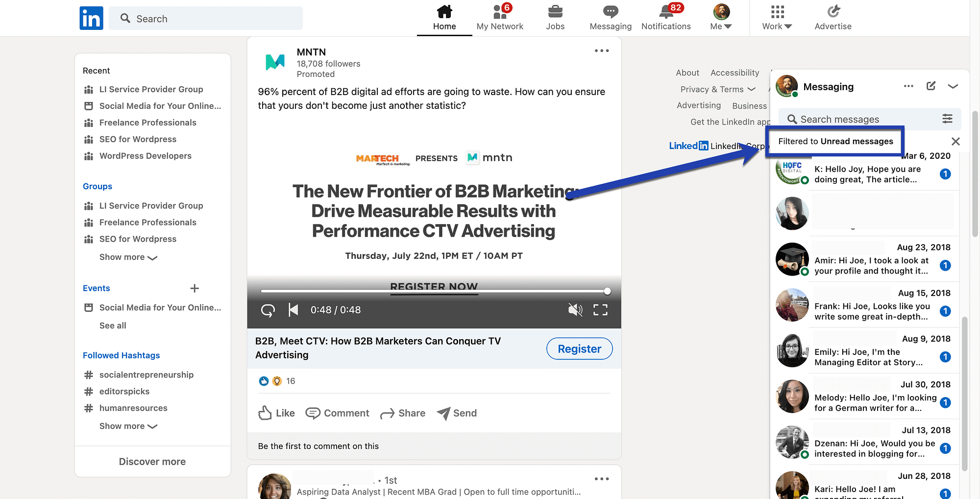The image size is (980, 499).
Task: Click the Register button
Action: pos(580,349)
